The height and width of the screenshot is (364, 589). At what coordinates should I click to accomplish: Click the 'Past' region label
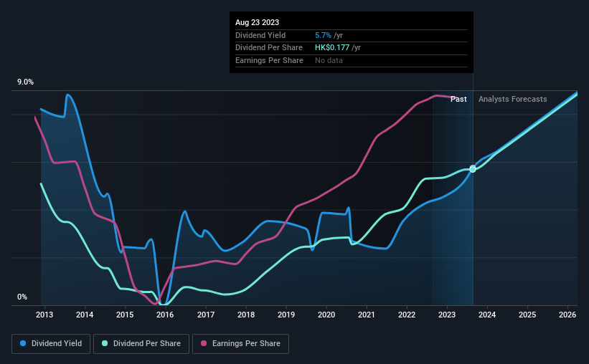pos(458,99)
